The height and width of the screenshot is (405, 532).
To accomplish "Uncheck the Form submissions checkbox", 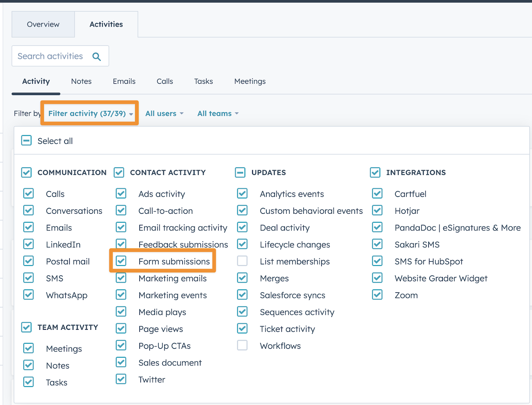I will pos(121,261).
